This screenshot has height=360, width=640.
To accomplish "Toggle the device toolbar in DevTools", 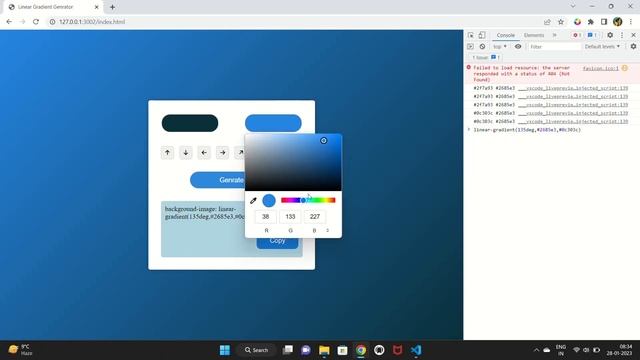I will click(482, 35).
